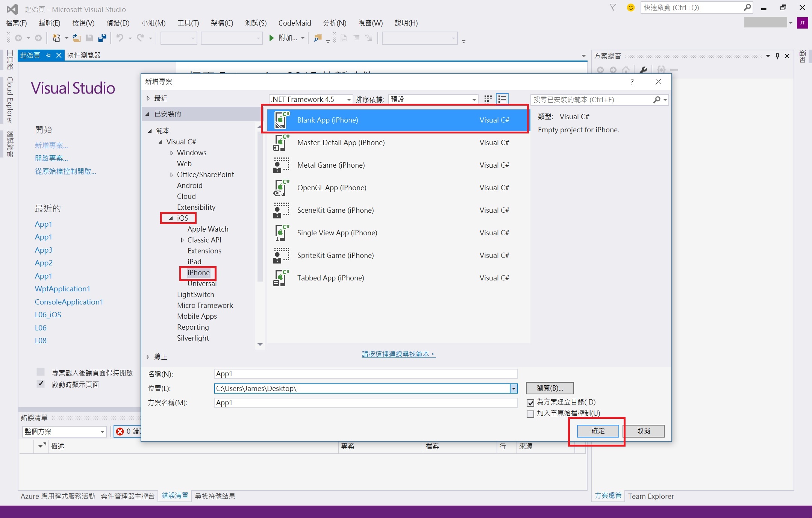The image size is (812, 518).
Task: Click the SceneKit Game (iPhone) template icon
Action: tap(282, 210)
